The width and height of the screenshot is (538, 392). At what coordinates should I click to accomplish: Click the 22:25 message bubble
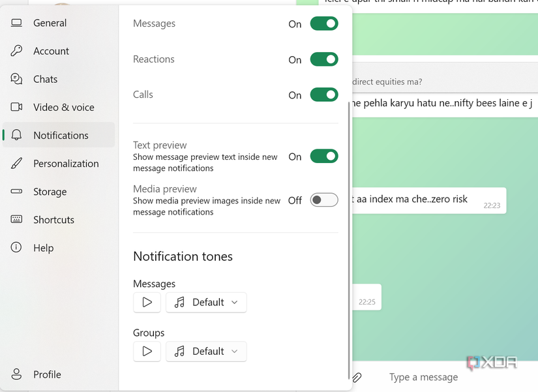tap(366, 297)
